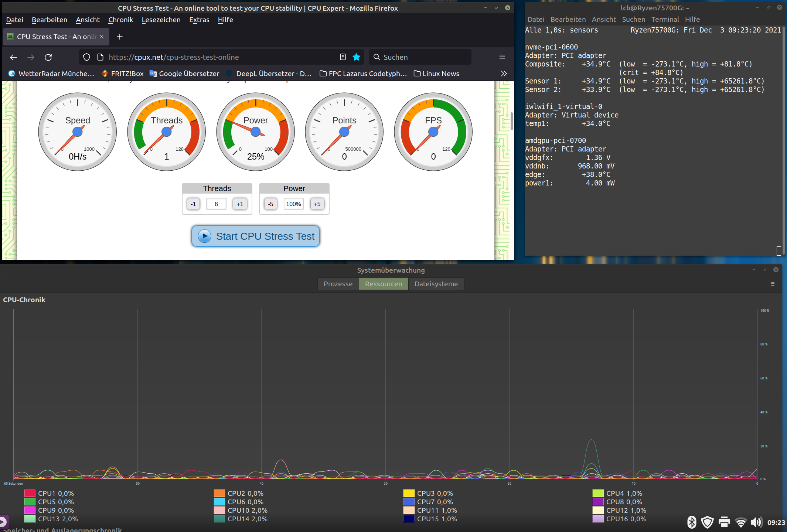
Task: Increase threads with +1 button
Action: click(240, 204)
